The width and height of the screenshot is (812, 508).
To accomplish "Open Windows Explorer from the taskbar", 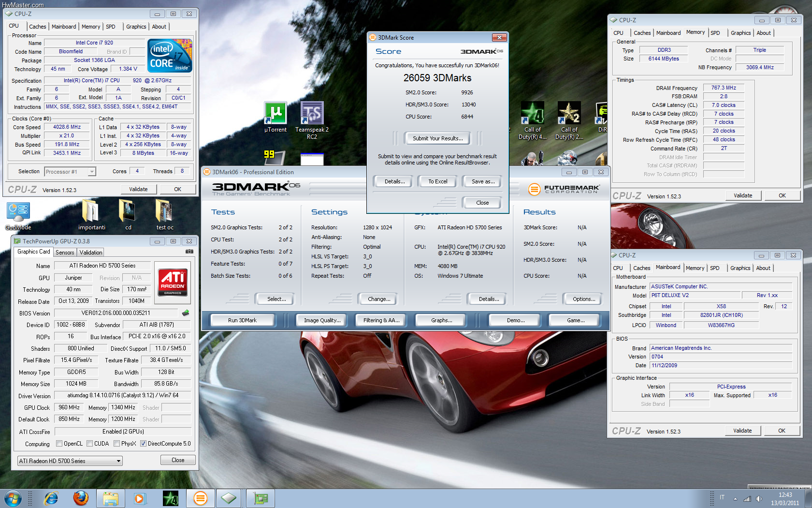I will click(x=111, y=498).
